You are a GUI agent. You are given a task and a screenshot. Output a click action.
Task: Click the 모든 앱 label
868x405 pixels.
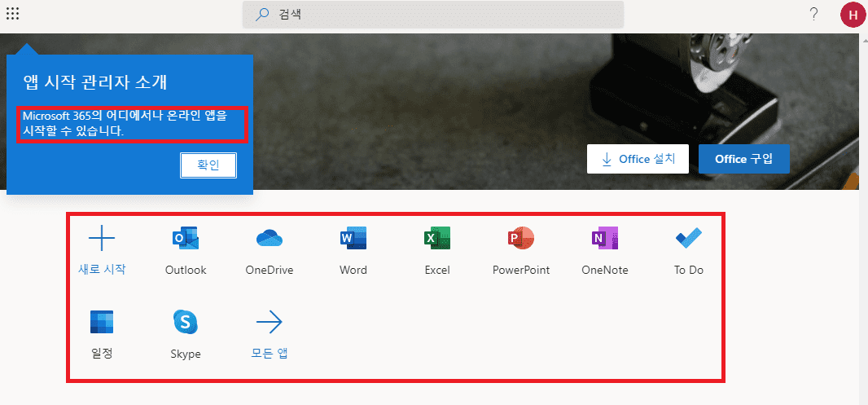270,354
